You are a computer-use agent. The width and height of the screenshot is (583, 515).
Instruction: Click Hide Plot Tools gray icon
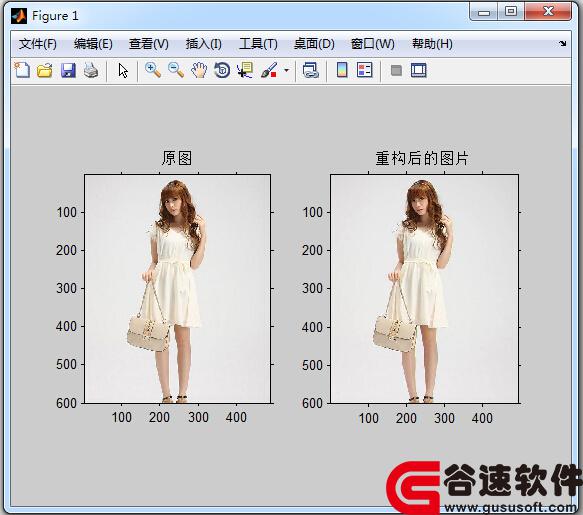pos(396,70)
